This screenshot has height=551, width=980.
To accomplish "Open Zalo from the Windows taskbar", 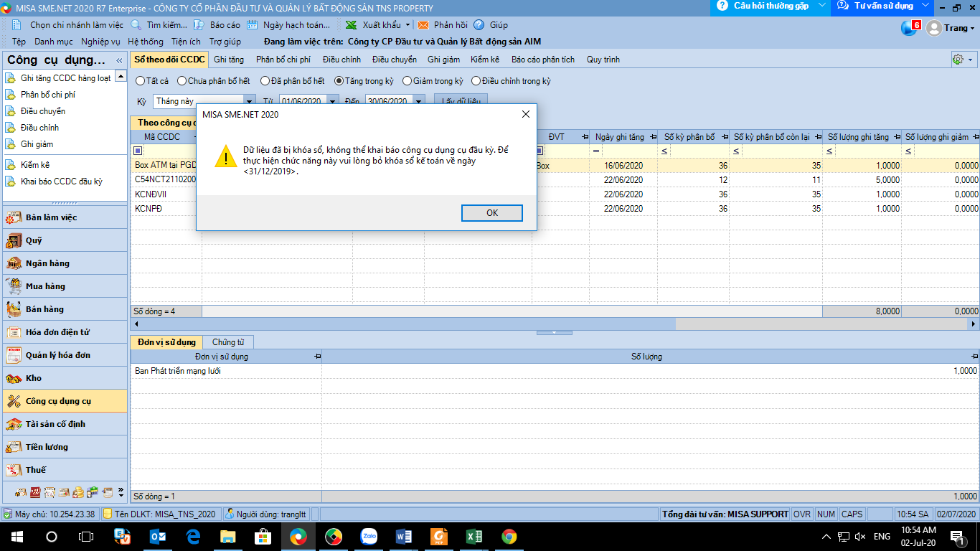I will click(369, 537).
